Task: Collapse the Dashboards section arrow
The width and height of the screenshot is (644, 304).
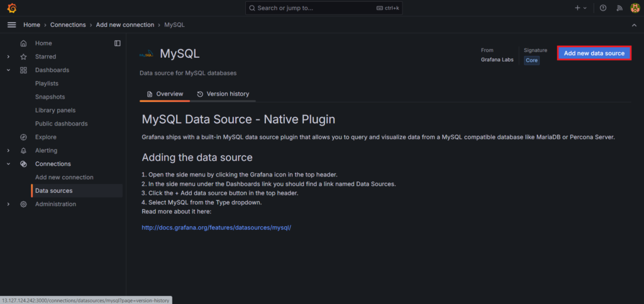Action: [8, 70]
